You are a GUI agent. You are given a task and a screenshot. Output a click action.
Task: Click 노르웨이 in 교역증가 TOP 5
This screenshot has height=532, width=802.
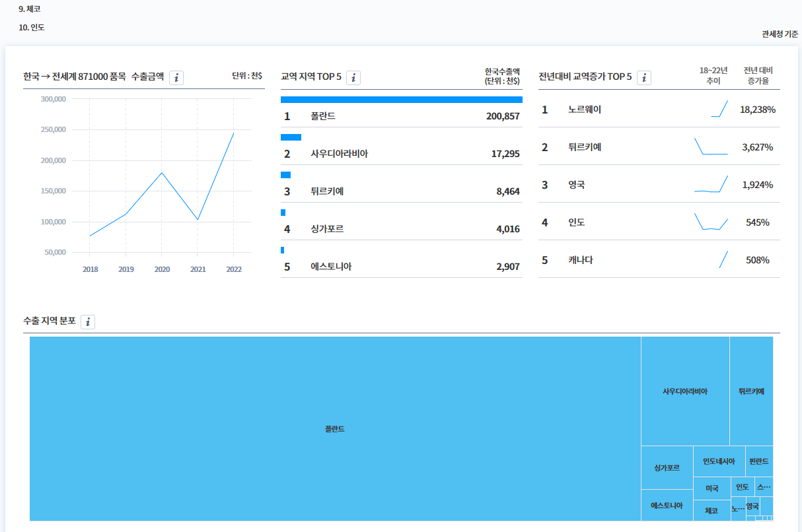coord(585,110)
